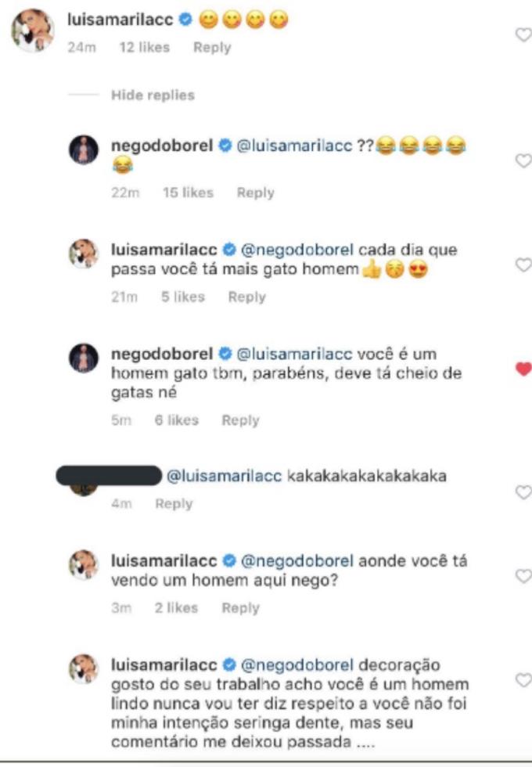Open negodoborel's avatar on the '??' reply

(84, 149)
